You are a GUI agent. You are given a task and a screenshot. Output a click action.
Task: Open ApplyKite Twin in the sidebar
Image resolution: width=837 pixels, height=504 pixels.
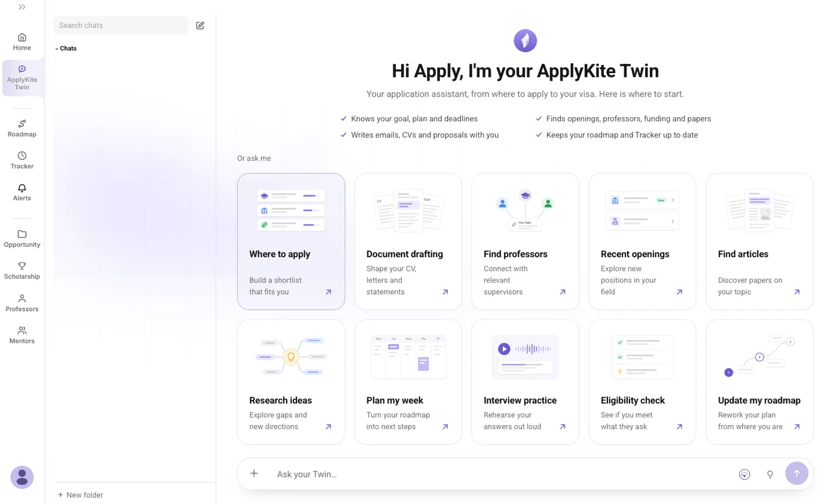point(22,78)
